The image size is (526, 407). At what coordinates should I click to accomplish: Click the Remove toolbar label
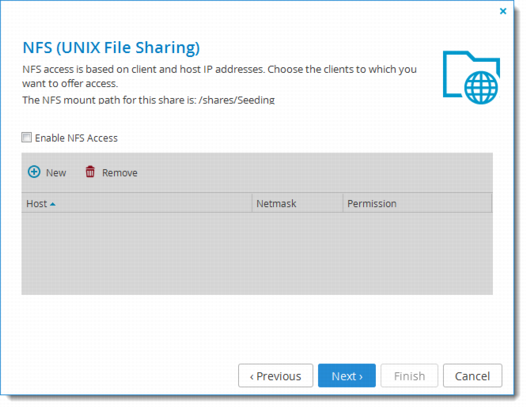coord(120,173)
